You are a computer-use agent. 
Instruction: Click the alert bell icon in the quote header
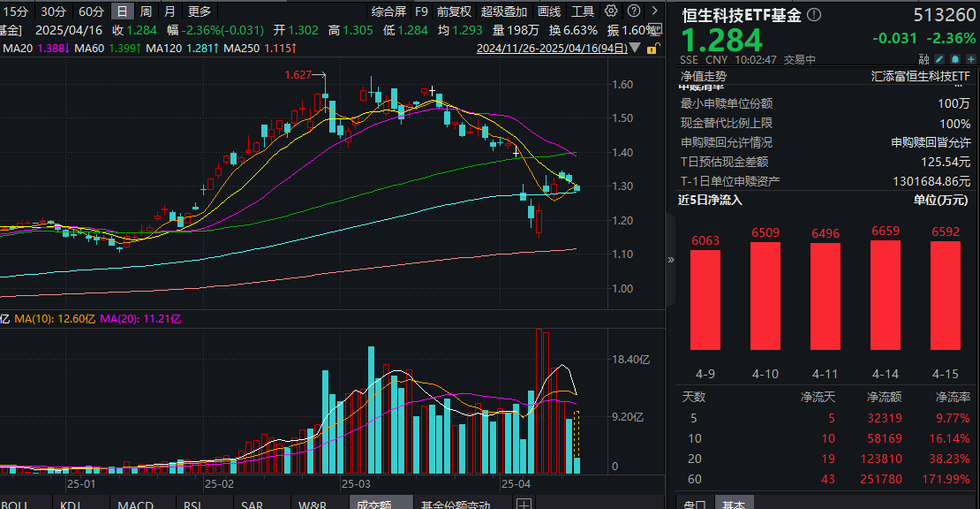pyautogui.click(x=954, y=58)
